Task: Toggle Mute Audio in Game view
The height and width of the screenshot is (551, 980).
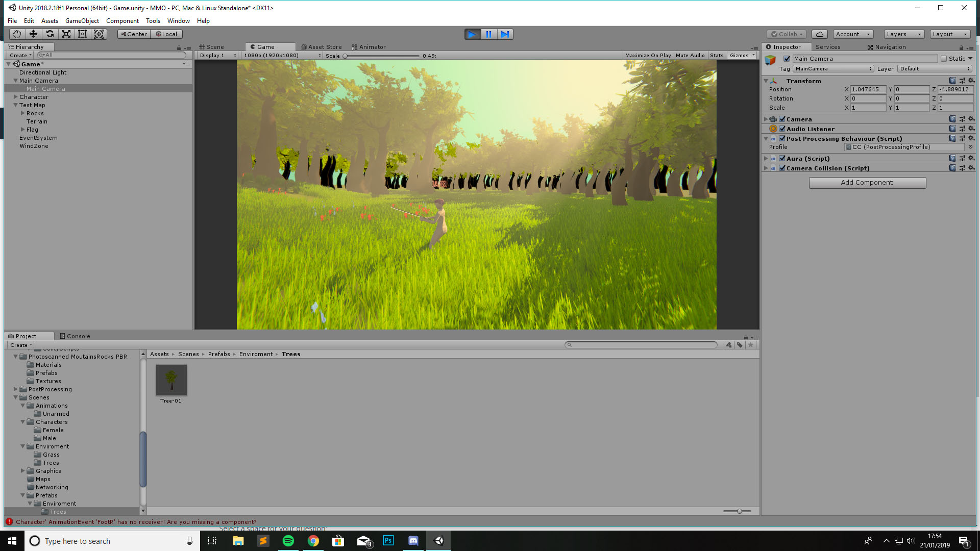Action: pos(690,56)
